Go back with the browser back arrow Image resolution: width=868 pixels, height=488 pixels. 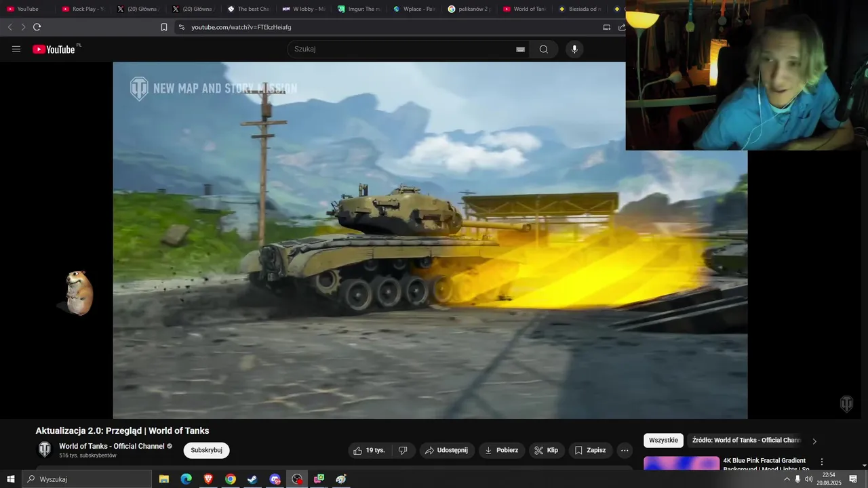pos(9,27)
